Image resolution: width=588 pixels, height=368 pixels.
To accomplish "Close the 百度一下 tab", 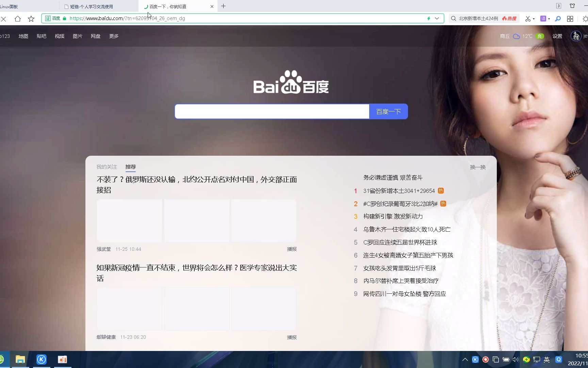I will pyautogui.click(x=212, y=6).
